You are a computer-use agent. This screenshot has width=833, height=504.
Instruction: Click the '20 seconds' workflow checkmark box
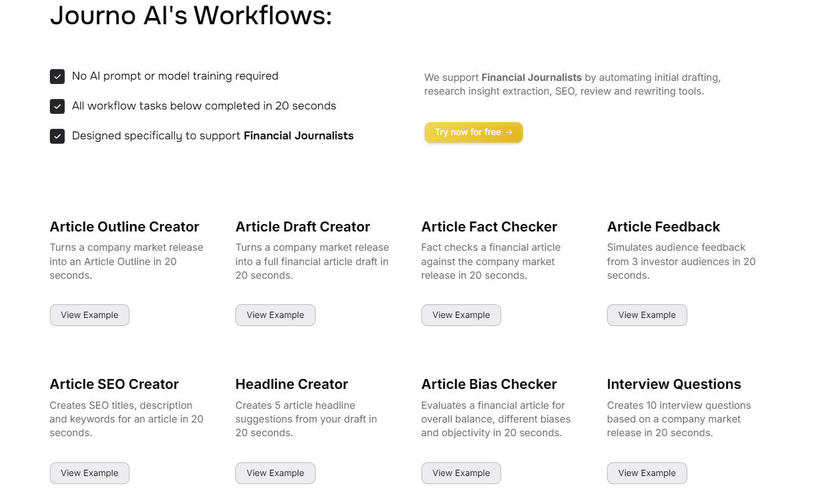click(x=57, y=106)
